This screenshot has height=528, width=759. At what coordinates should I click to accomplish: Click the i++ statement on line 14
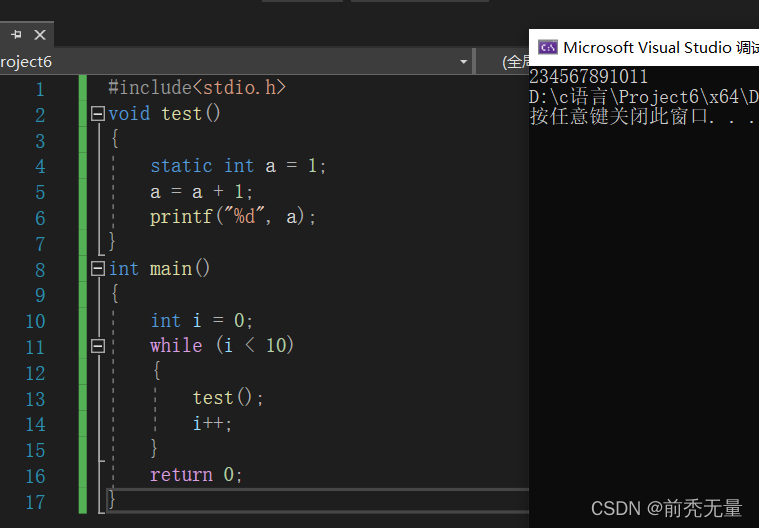(x=213, y=423)
